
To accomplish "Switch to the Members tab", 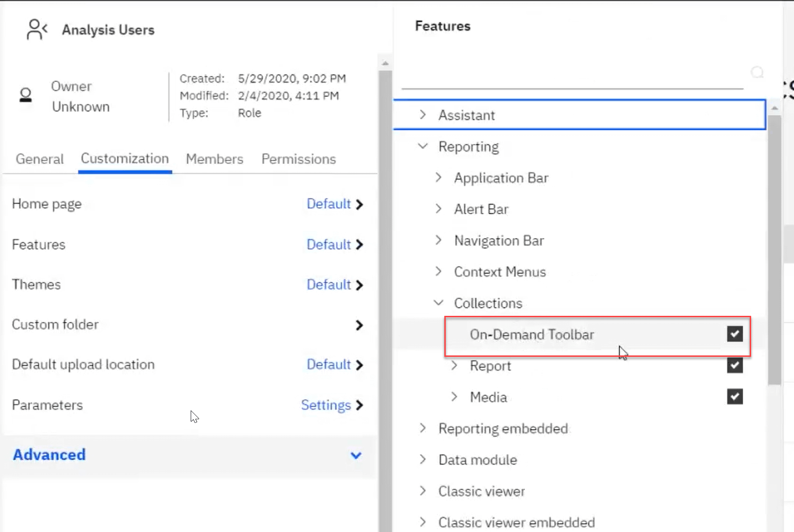I will click(214, 159).
